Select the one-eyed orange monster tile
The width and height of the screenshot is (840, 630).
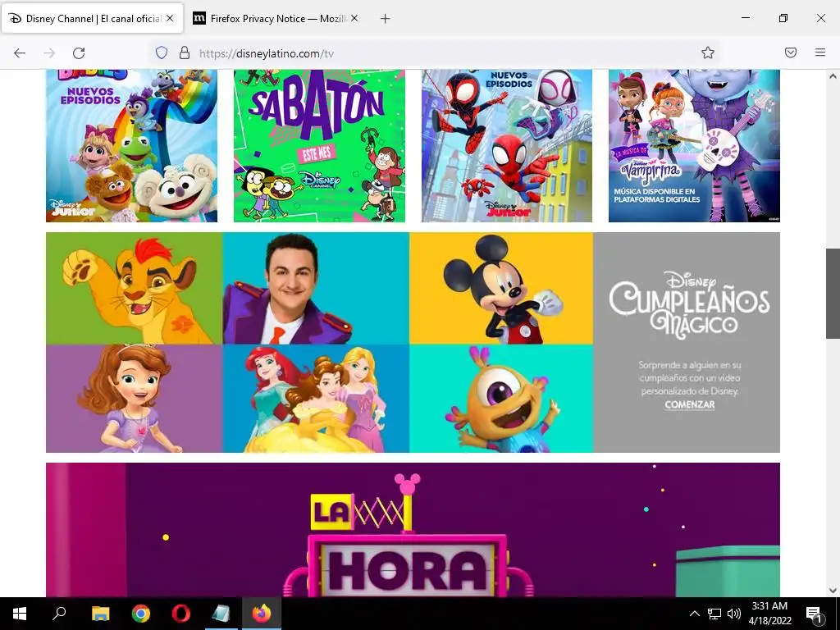point(501,399)
